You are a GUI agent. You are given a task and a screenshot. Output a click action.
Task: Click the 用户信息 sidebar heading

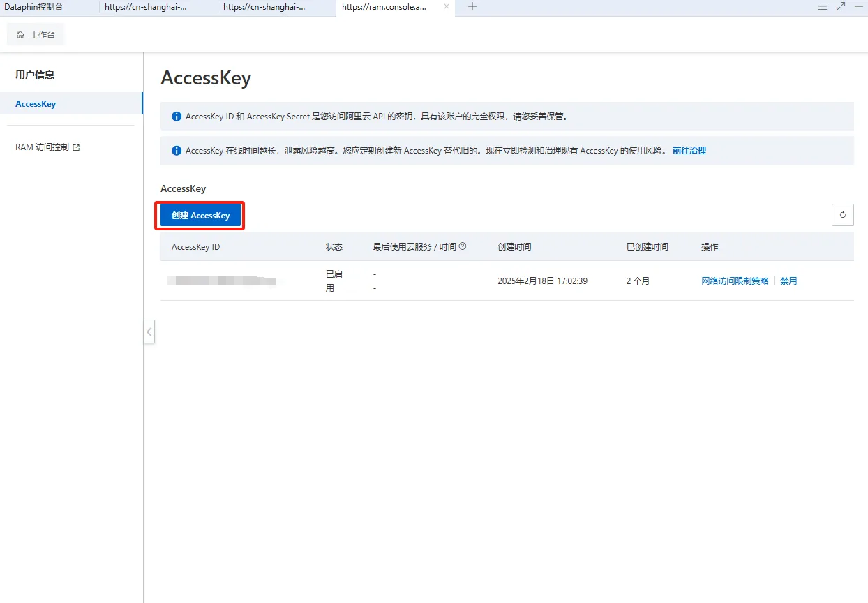(35, 75)
